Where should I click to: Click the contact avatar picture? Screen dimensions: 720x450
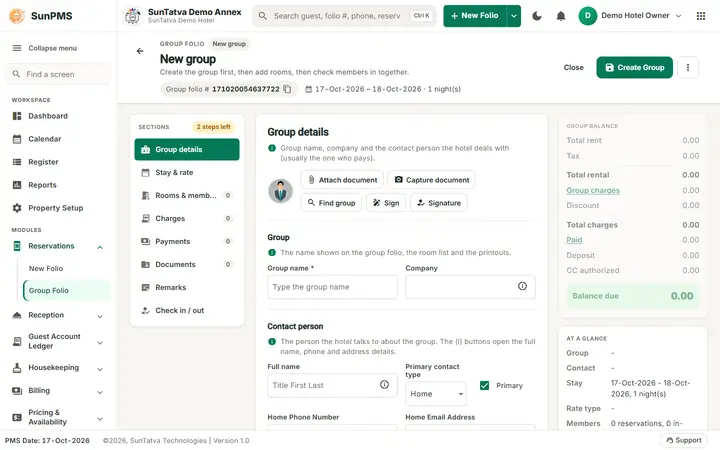281,191
